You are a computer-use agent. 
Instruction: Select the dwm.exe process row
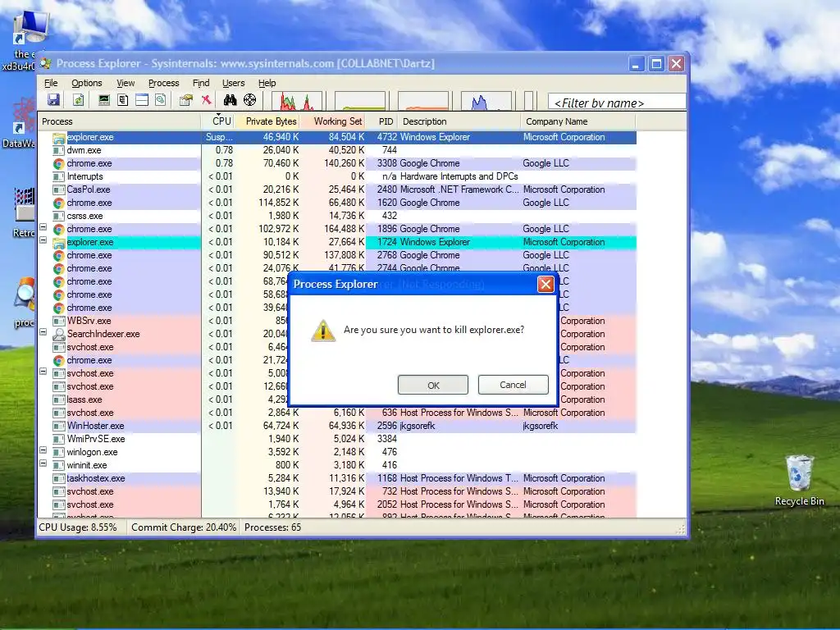tap(337, 151)
